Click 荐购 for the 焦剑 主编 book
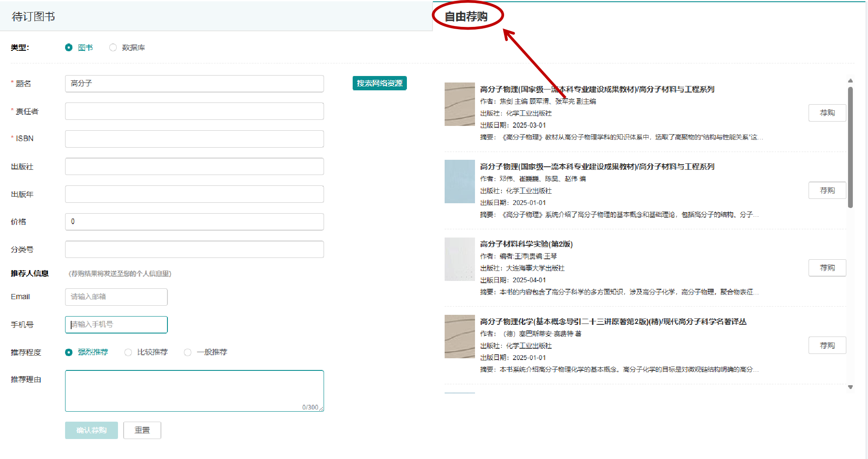This screenshot has width=868, height=459. [x=827, y=113]
